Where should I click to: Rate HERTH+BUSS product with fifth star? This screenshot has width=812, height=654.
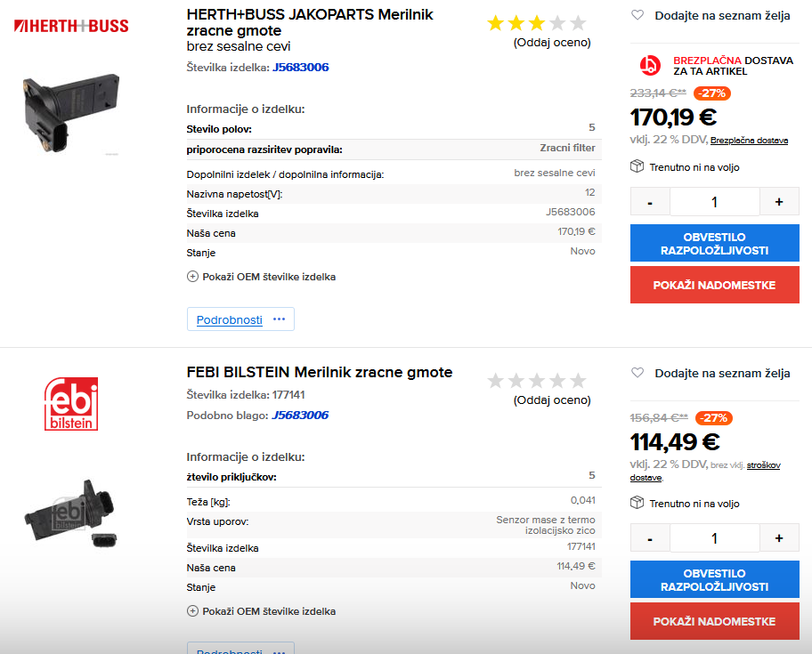(x=578, y=23)
